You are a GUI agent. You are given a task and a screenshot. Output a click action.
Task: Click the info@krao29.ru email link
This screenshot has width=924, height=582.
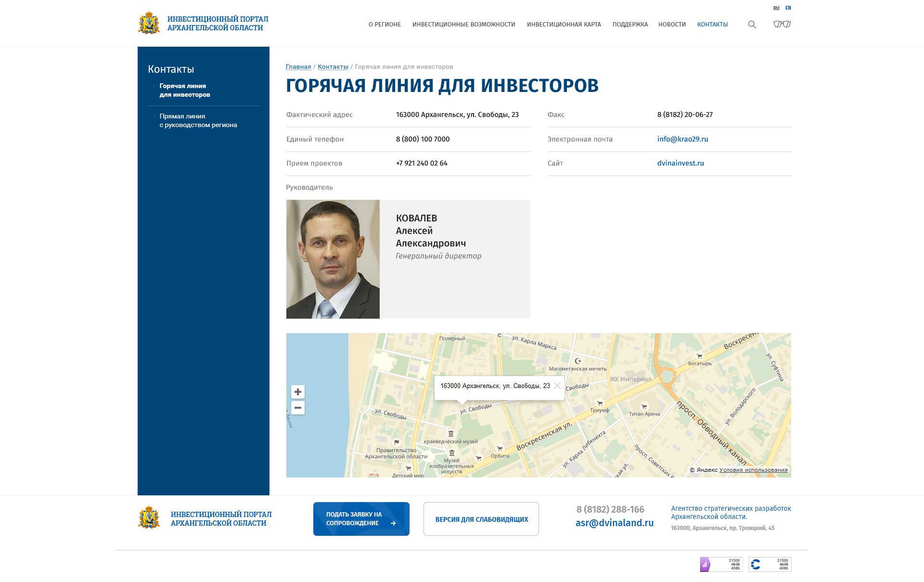pyautogui.click(x=682, y=139)
